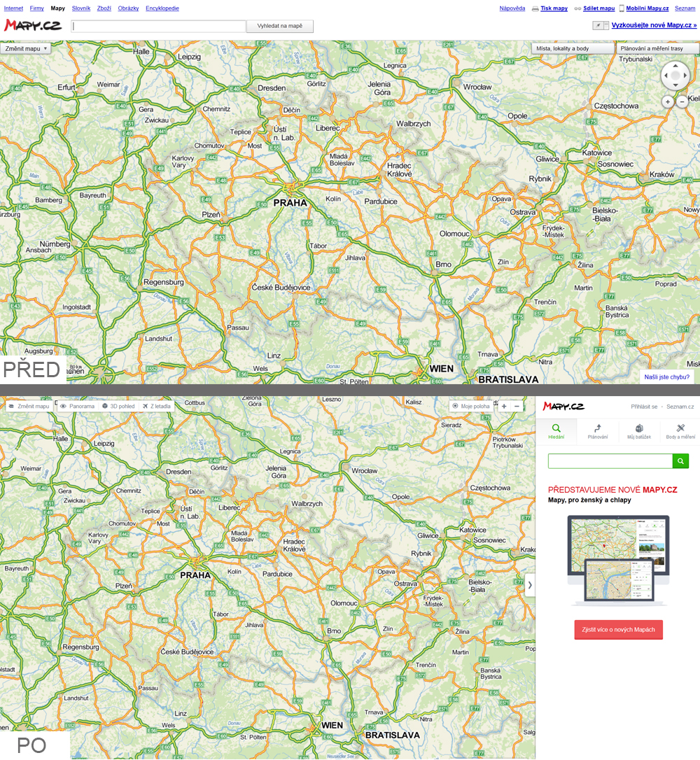Click the Wrocław label on the new map
Image resolution: width=700 pixels, height=760 pixels.
coord(364,471)
